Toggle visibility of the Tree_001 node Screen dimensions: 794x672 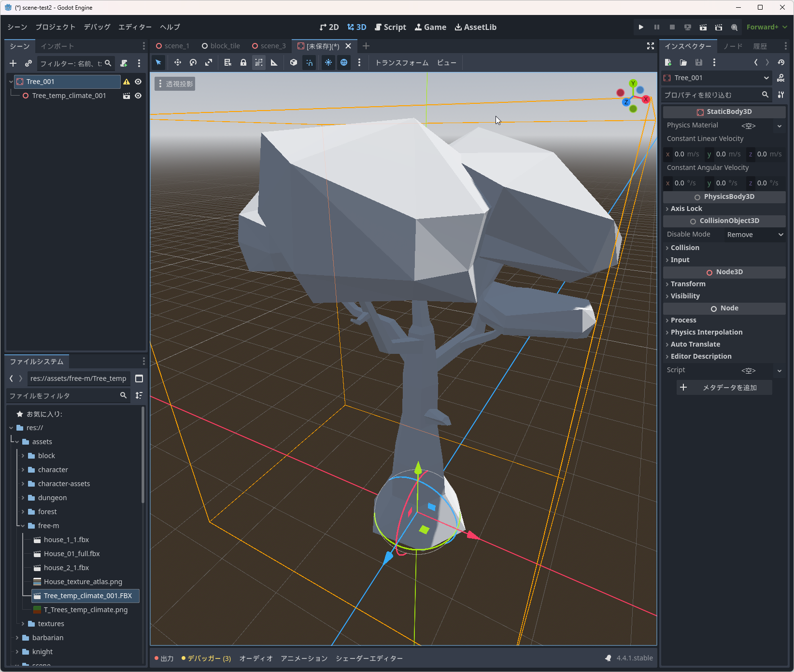[x=138, y=82]
